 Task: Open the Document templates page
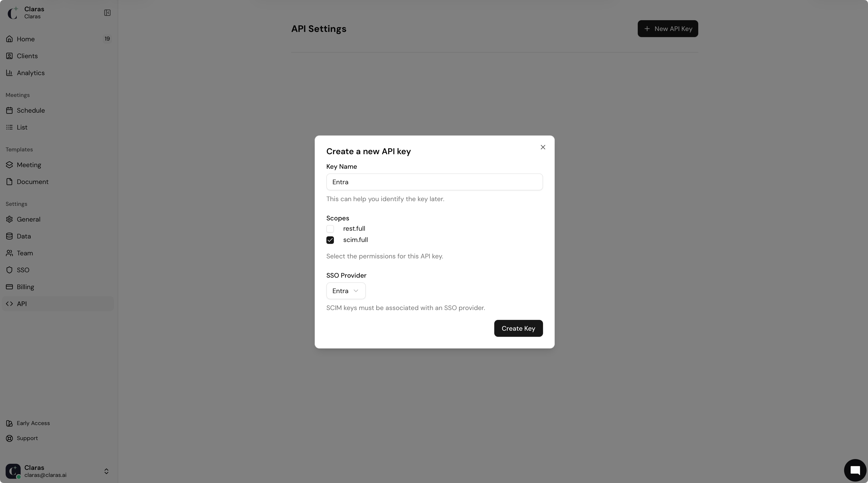click(x=32, y=182)
